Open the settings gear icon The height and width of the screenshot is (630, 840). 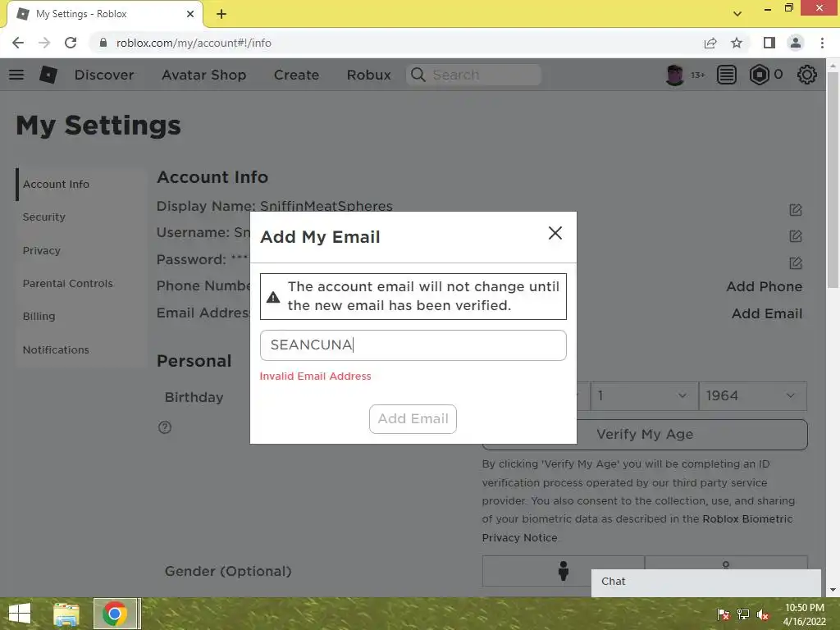pyautogui.click(x=807, y=75)
